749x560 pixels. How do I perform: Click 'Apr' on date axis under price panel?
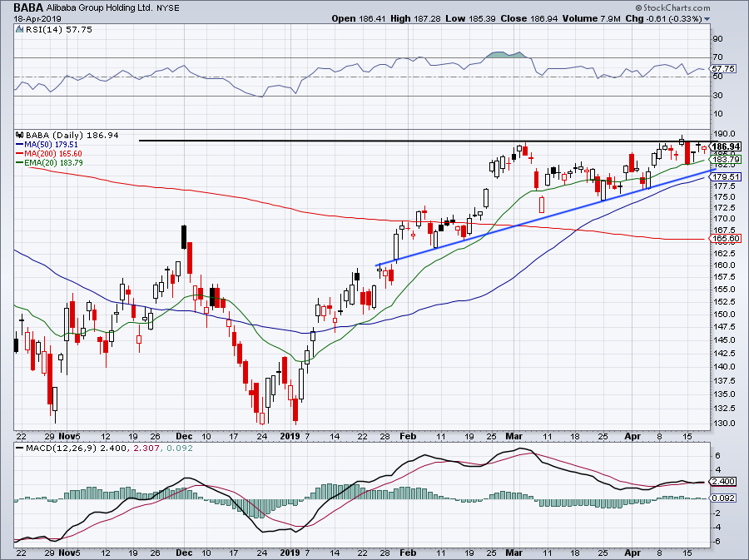tap(632, 436)
